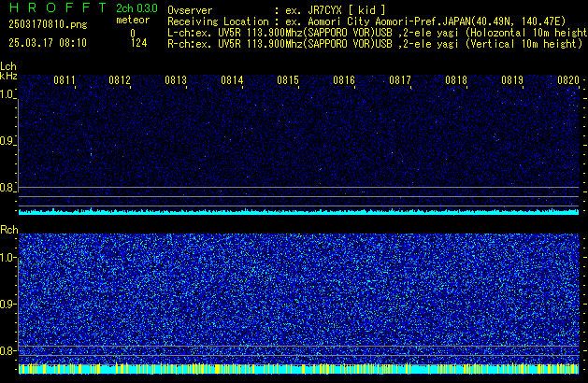Click the value '124' under the meteor label
Viewport: 588px width, 383px height.
(x=138, y=43)
